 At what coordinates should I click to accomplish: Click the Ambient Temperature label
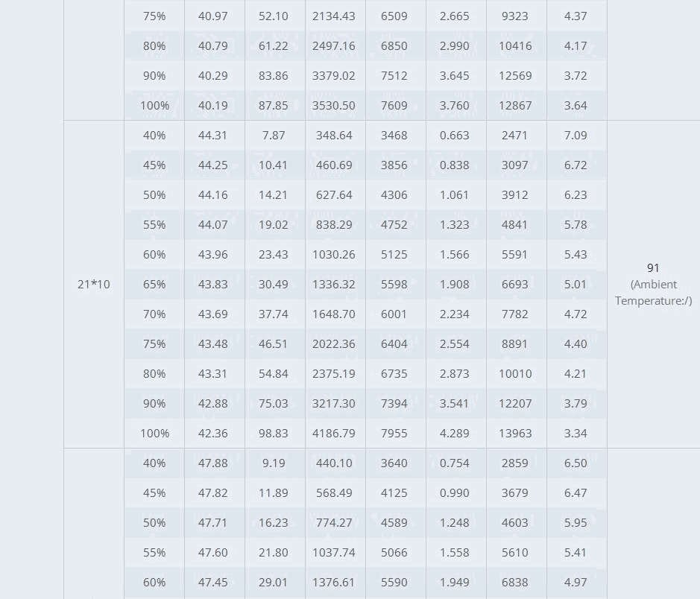(x=653, y=293)
